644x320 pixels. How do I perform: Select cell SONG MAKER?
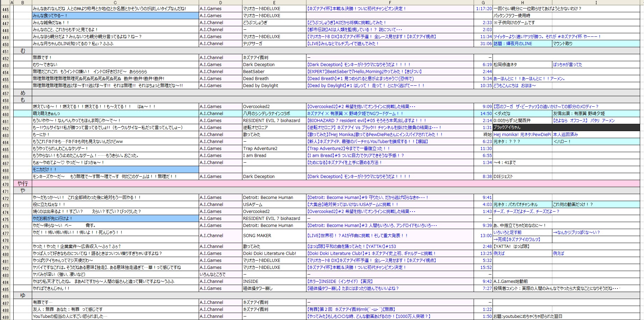[274, 236]
